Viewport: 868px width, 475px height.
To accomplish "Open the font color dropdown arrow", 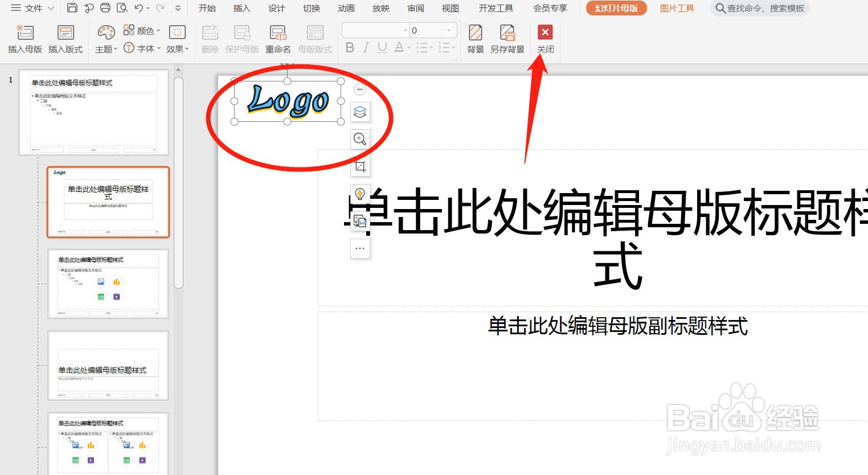I will [x=409, y=48].
